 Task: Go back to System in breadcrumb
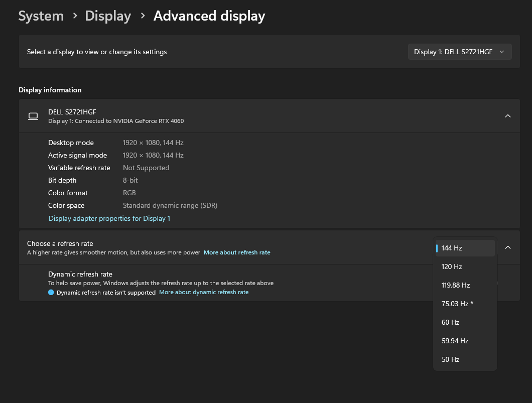[x=41, y=16]
